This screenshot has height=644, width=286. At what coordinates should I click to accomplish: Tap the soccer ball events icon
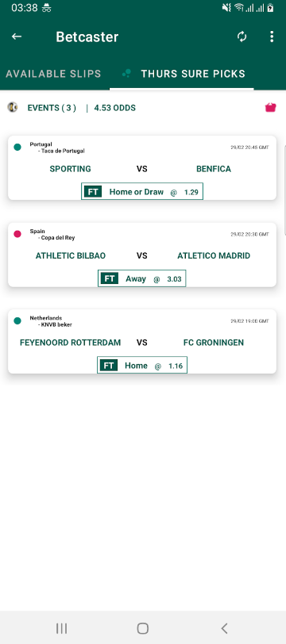click(x=13, y=108)
